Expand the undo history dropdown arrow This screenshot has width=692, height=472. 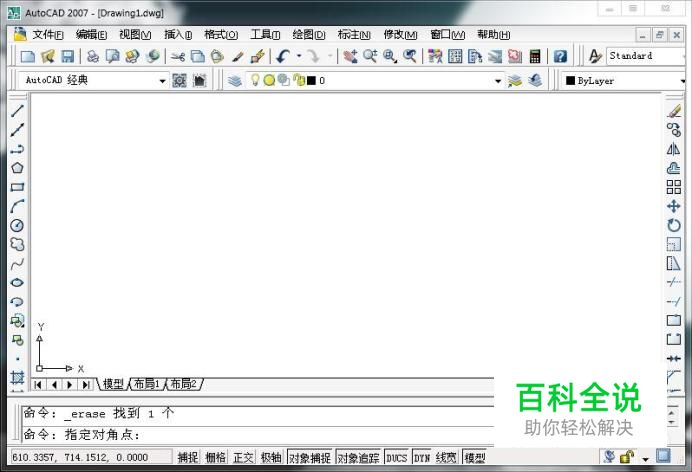[x=299, y=56]
